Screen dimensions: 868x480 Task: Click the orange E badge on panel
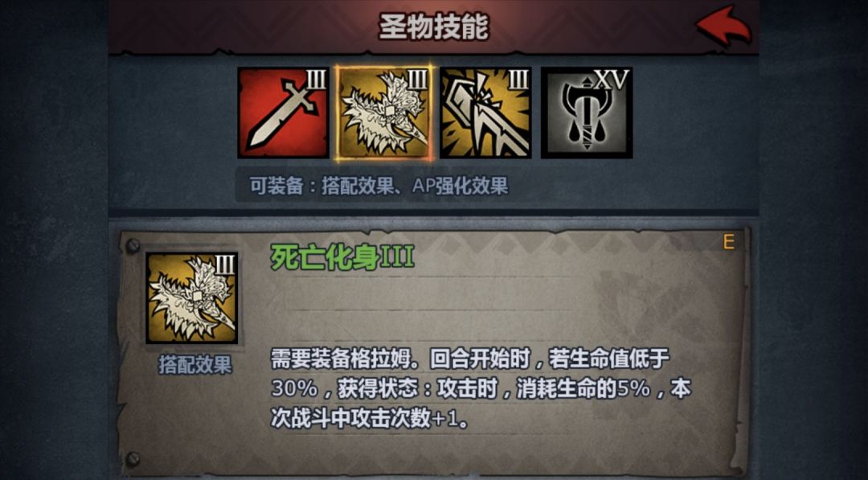(x=728, y=242)
